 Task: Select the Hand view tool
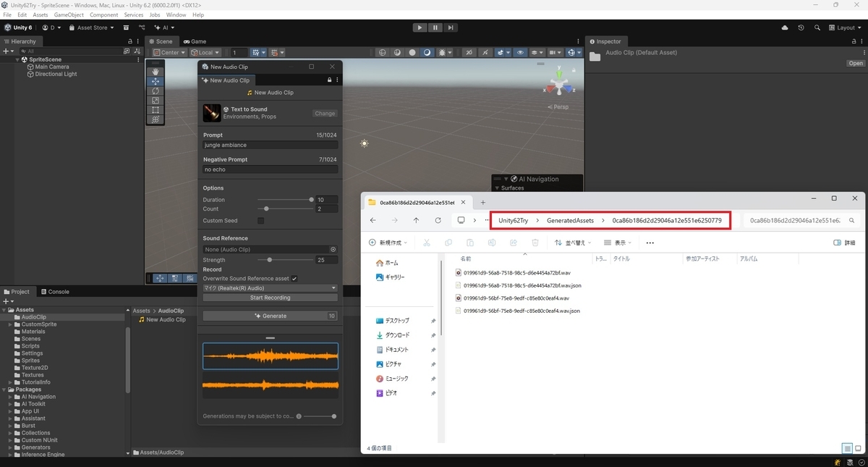pos(156,72)
